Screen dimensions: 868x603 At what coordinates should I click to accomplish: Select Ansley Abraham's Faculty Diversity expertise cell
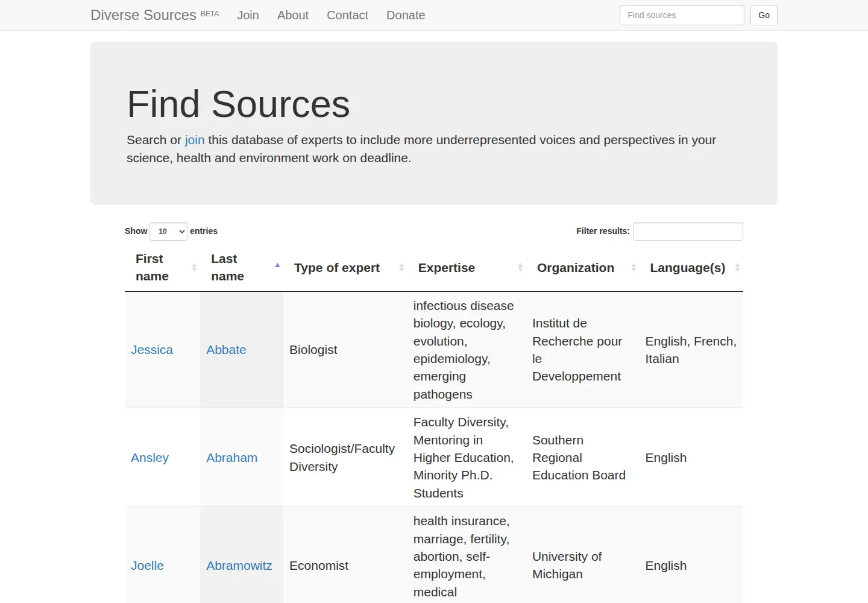[x=467, y=458]
